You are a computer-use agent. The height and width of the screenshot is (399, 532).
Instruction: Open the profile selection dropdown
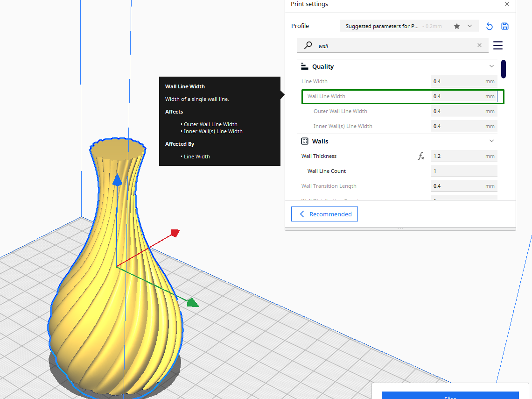pyautogui.click(x=469, y=26)
